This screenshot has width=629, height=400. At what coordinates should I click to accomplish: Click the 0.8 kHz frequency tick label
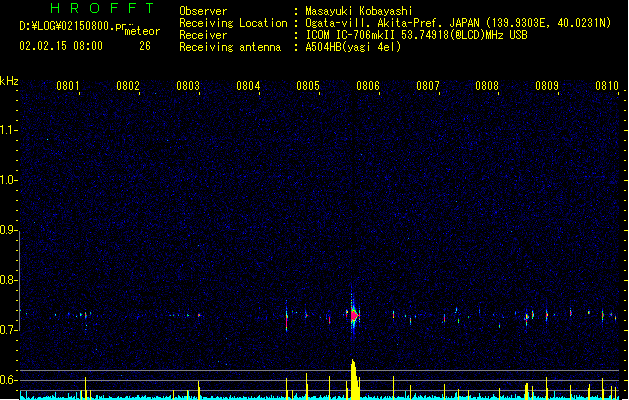(8, 280)
